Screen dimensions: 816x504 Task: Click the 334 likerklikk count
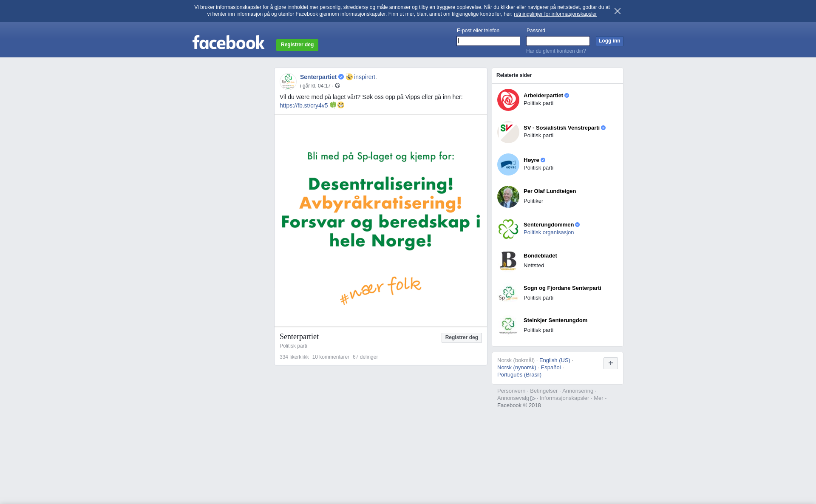(x=294, y=357)
